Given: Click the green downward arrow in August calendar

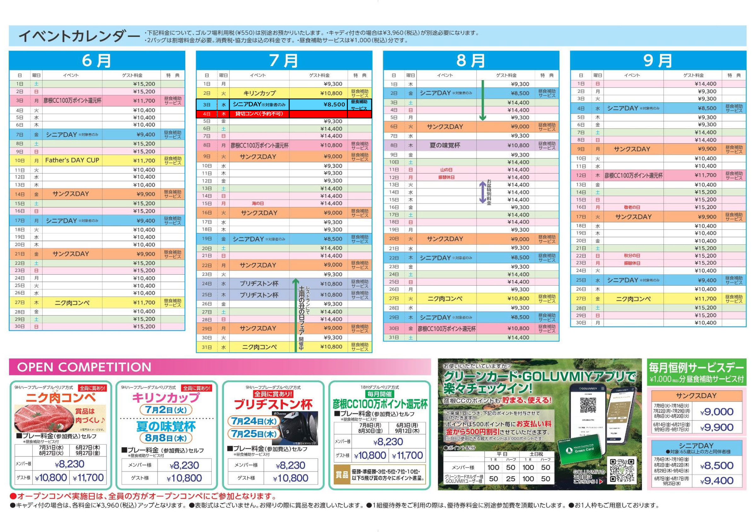Looking at the screenshot, I should (482, 100).
